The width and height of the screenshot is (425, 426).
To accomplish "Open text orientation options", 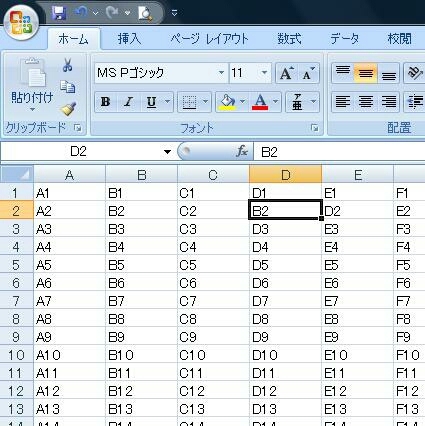I will tap(414, 73).
